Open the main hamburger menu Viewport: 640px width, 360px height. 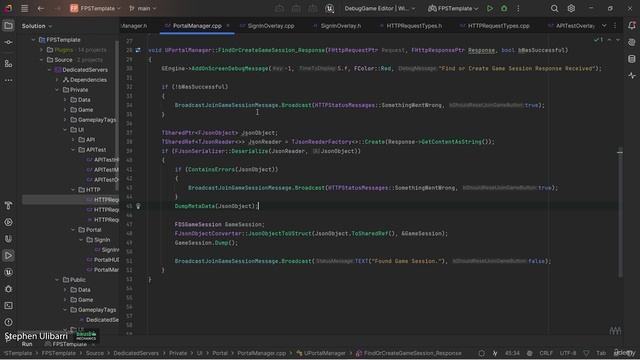[x=24, y=8]
